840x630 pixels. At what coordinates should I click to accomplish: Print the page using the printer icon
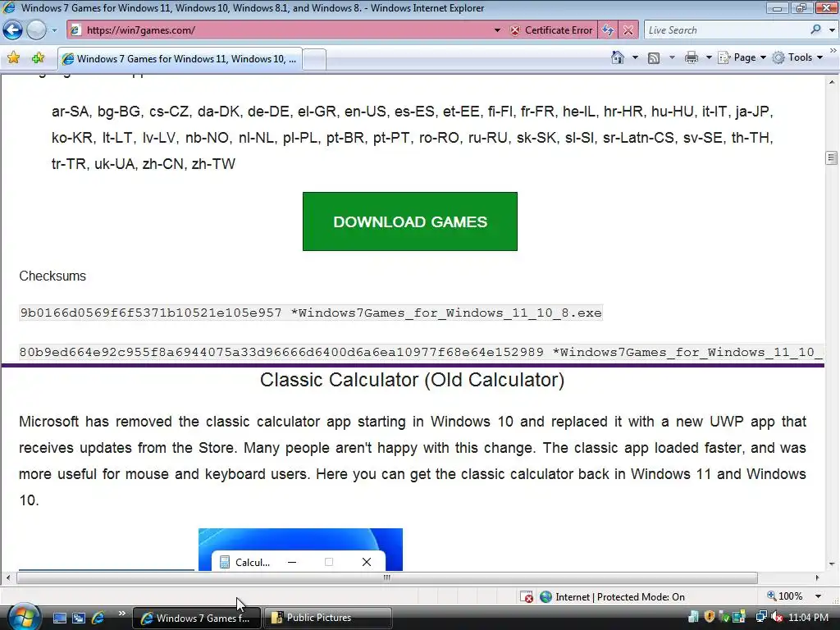[692, 58]
